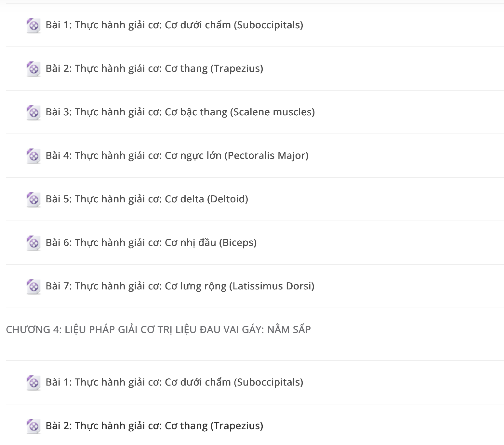Click empty row area right of Deltoid lesson
The height and width of the screenshot is (445, 504).
click(x=374, y=199)
